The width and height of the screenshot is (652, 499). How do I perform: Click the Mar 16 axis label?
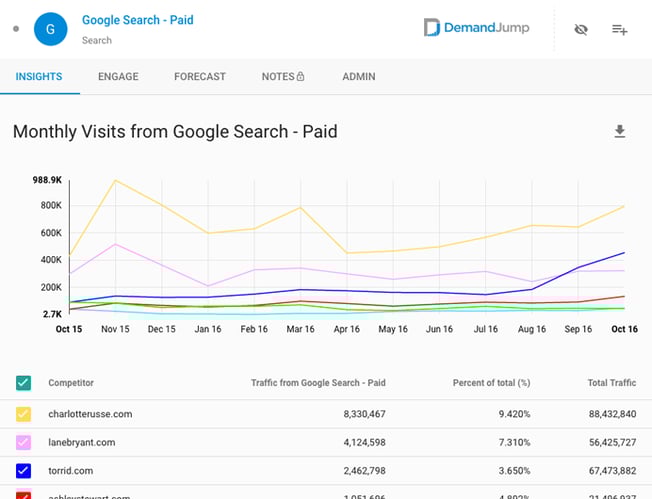click(301, 329)
